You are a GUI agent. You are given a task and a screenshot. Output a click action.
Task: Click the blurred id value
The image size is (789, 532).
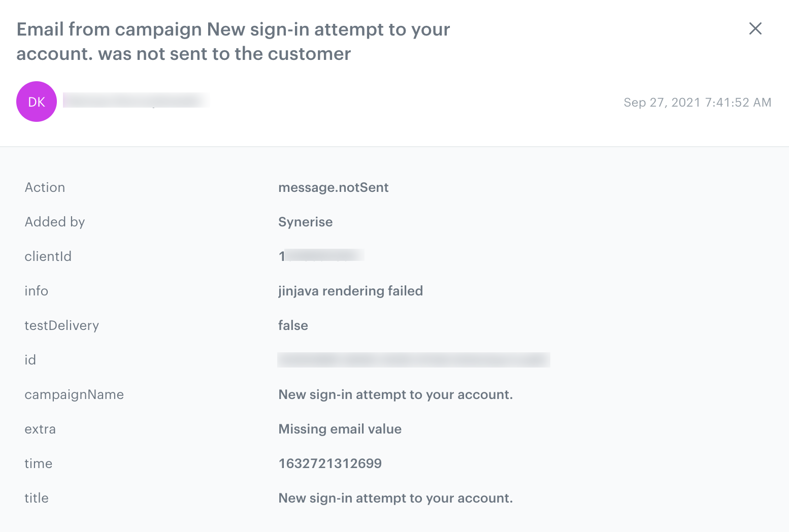(x=413, y=360)
